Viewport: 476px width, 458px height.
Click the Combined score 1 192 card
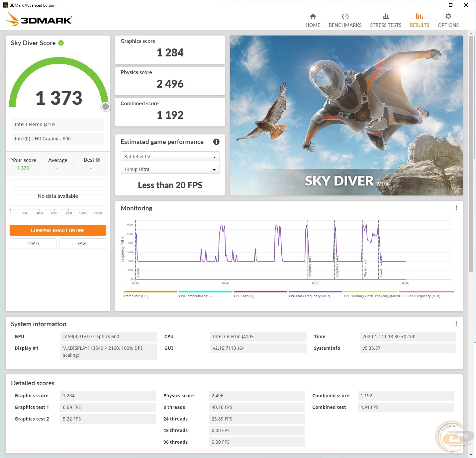click(x=170, y=112)
